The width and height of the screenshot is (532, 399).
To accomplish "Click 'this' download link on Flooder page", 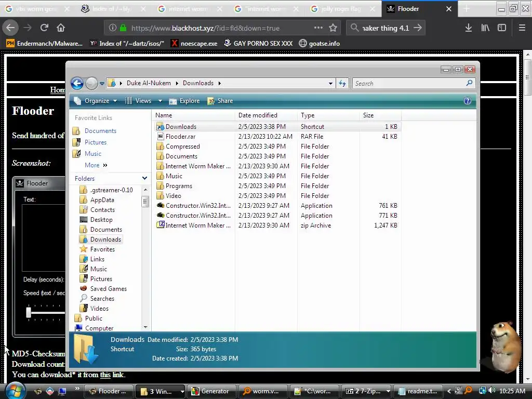I will pos(105,375).
